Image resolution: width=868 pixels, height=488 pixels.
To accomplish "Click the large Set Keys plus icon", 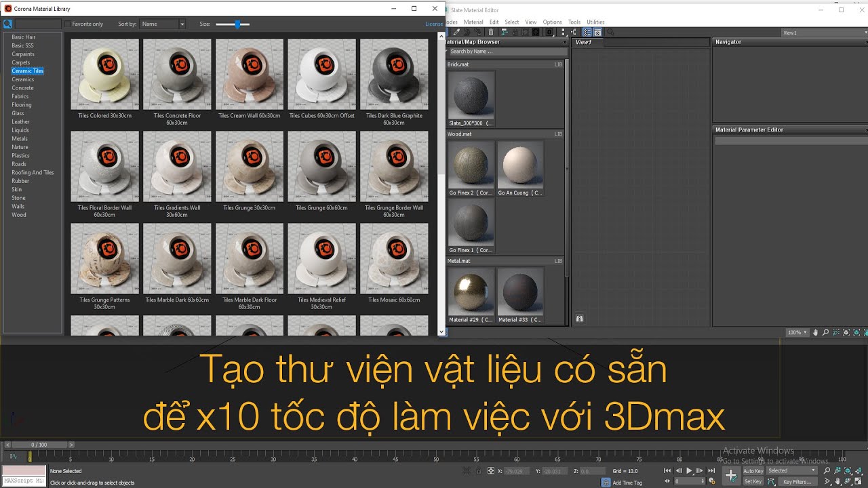I will pyautogui.click(x=730, y=476).
